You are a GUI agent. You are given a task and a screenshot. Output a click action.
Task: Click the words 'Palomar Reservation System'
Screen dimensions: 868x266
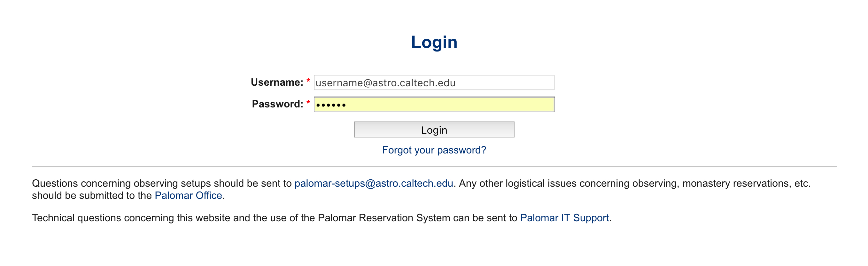(384, 218)
